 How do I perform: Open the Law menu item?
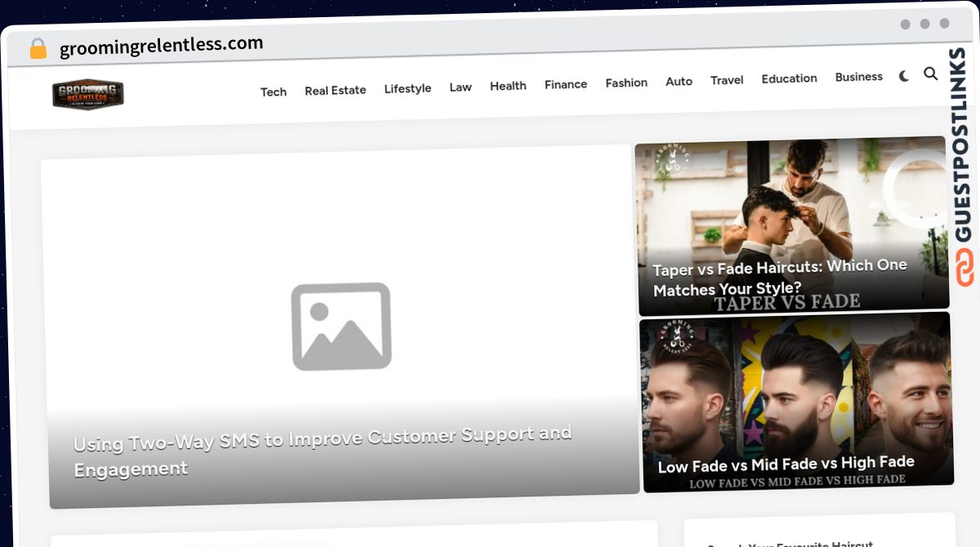pos(461,87)
